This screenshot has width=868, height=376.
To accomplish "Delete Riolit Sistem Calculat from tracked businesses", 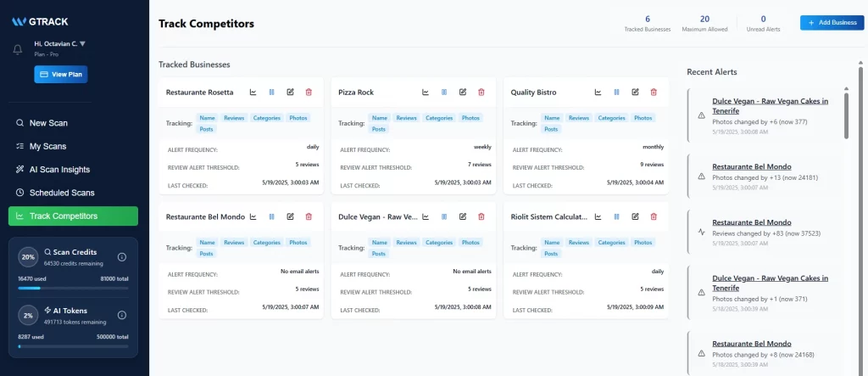I will pos(654,216).
